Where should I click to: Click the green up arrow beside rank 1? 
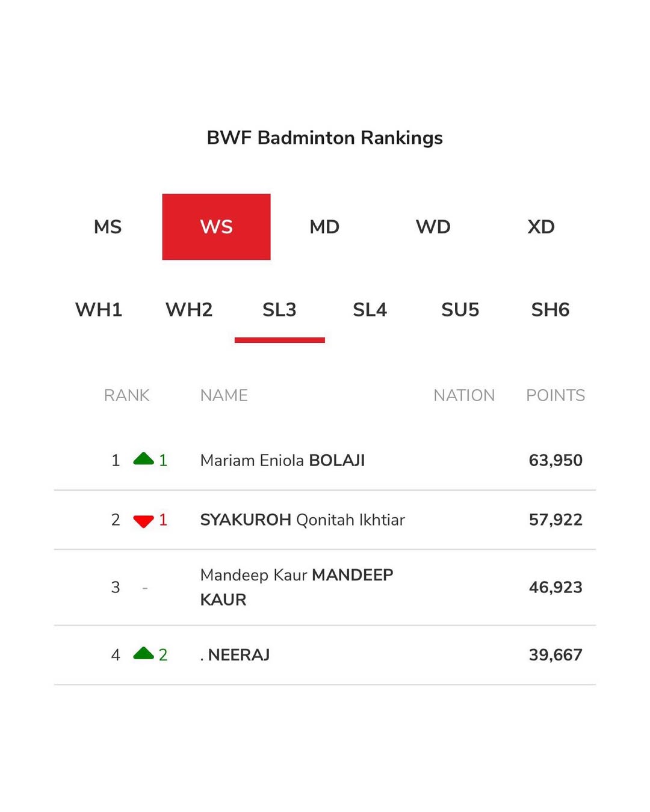coord(143,460)
